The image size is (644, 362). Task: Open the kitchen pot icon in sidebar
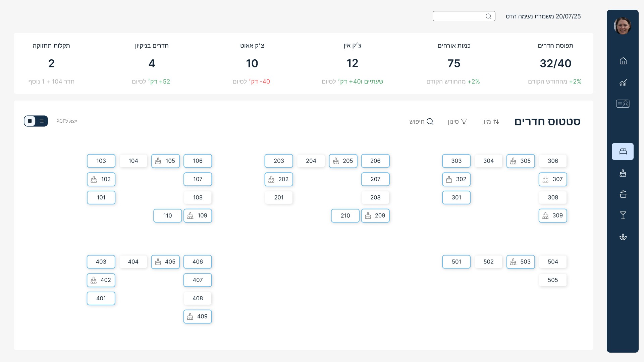pos(623,194)
